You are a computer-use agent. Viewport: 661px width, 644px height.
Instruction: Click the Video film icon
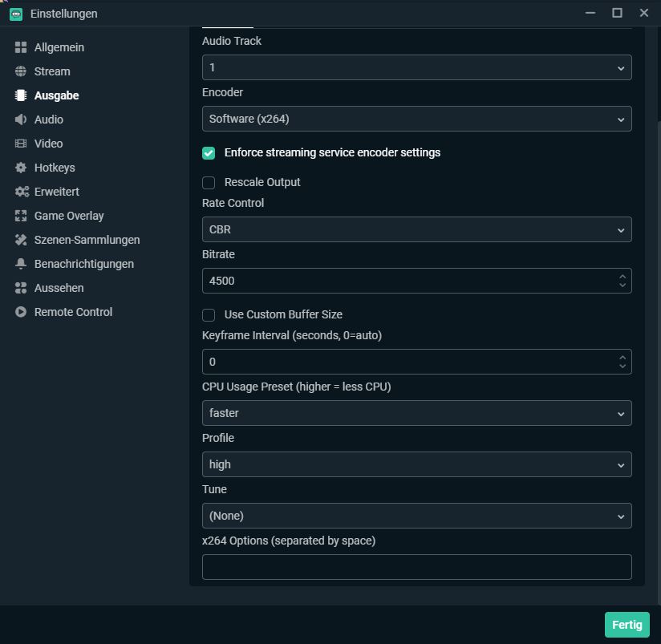coord(21,144)
